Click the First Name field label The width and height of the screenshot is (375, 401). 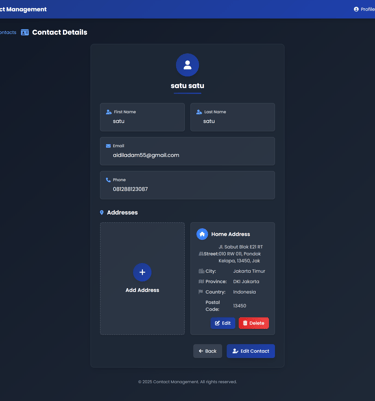pyautogui.click(x=125, y=112)
